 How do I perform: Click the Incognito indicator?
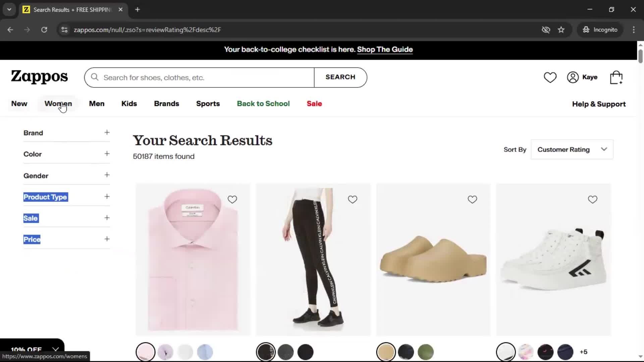[x=600, y=29]
